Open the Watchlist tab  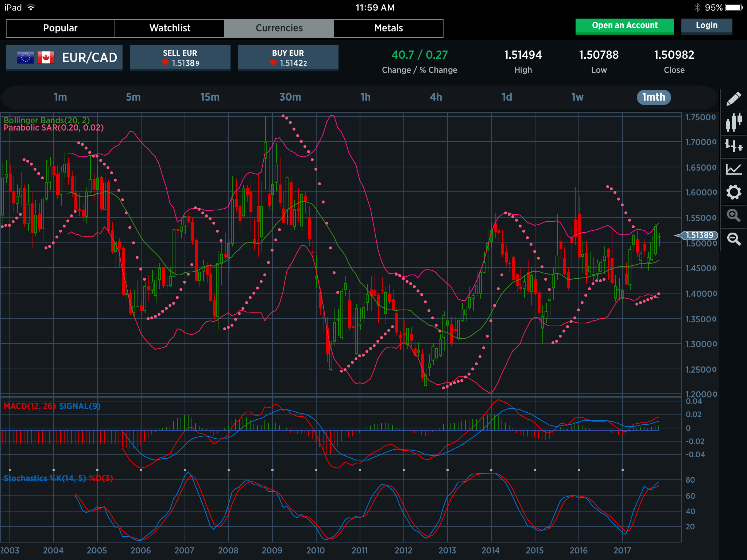170,28
